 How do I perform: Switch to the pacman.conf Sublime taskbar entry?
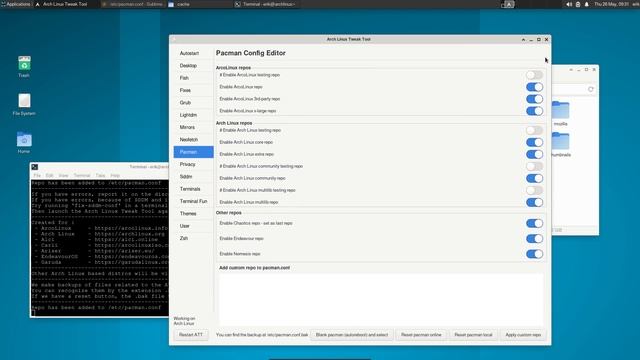133,4
